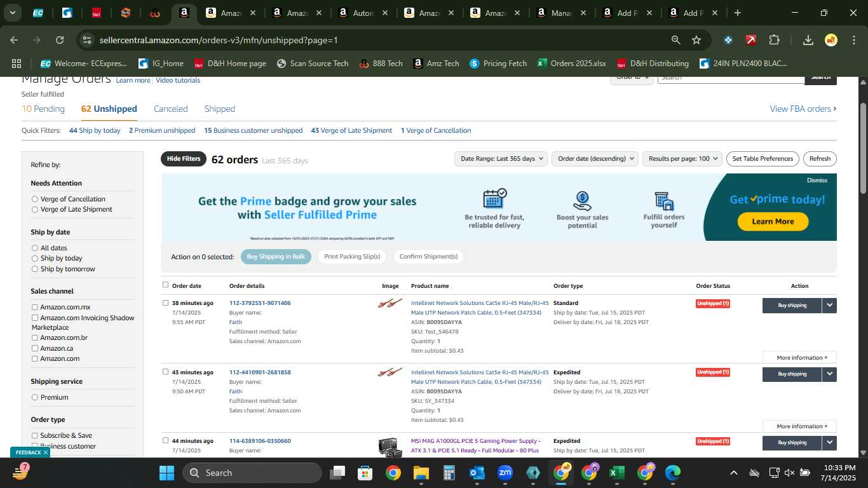868x488 pixels.
Task: Open Outlook from the taskbar
Action: 477,473
